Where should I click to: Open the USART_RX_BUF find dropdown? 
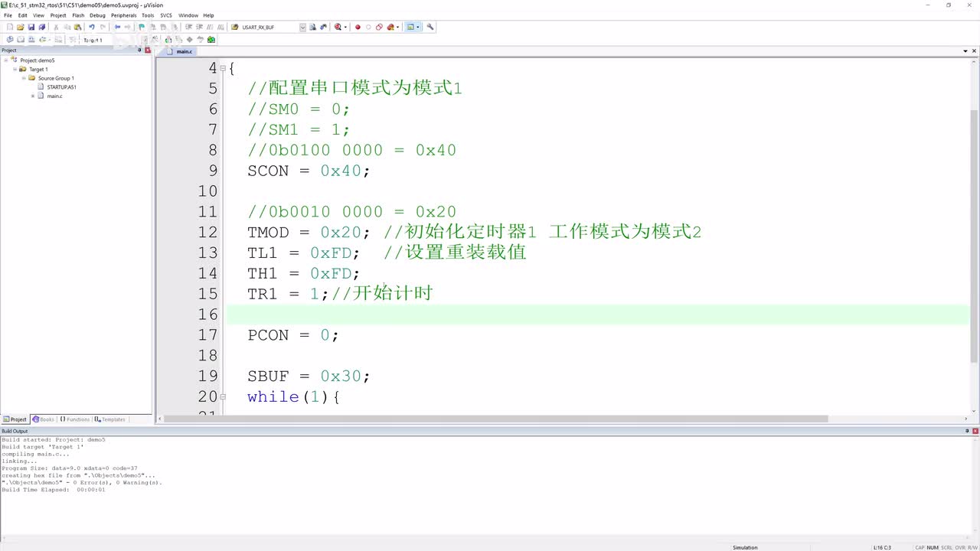tap(302, 27)
